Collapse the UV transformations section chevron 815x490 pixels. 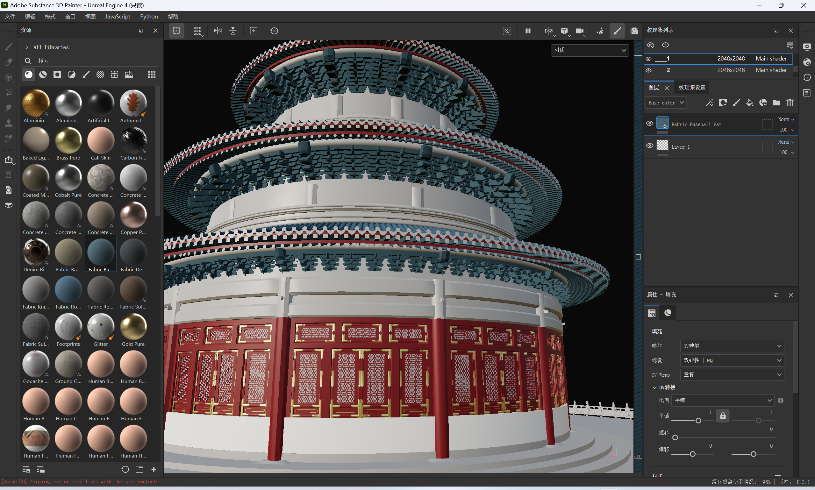pyautogui.click(x=654, y=388)
